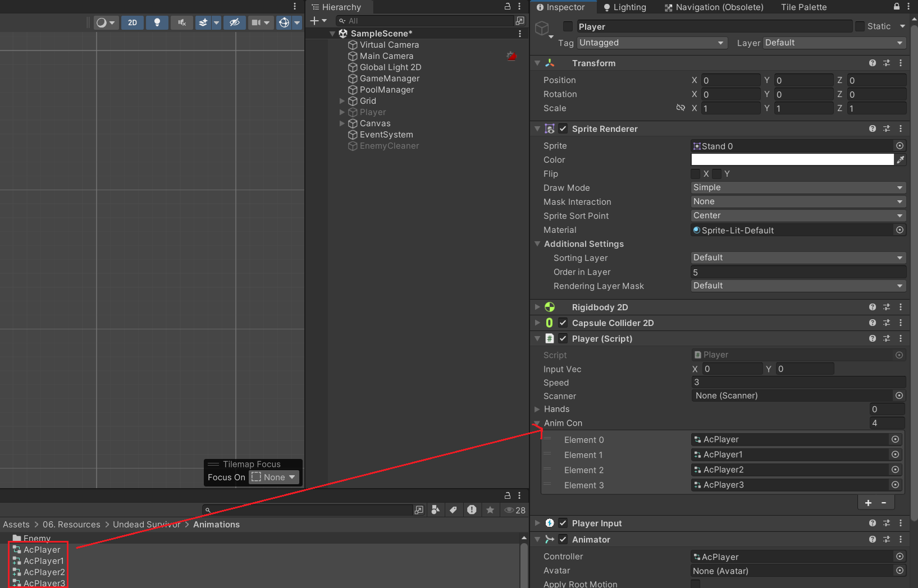Switch to the Tile Palette tab
Viewport: 918px width, 588px height.
[803, 7]
